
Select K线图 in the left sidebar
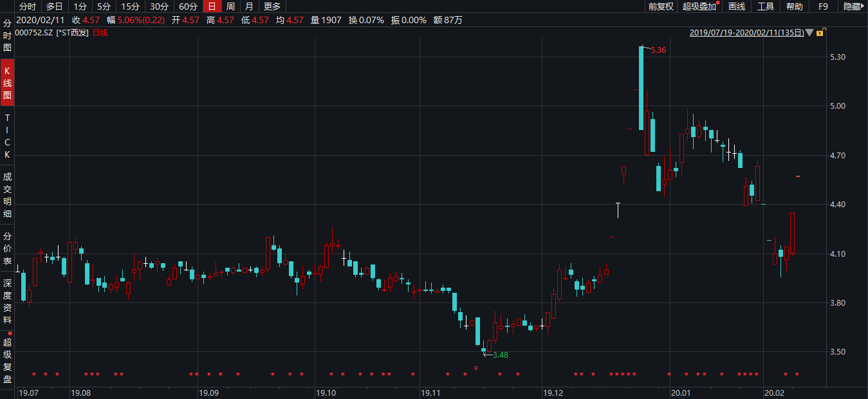pyautogui.click(x=8, y=84)
